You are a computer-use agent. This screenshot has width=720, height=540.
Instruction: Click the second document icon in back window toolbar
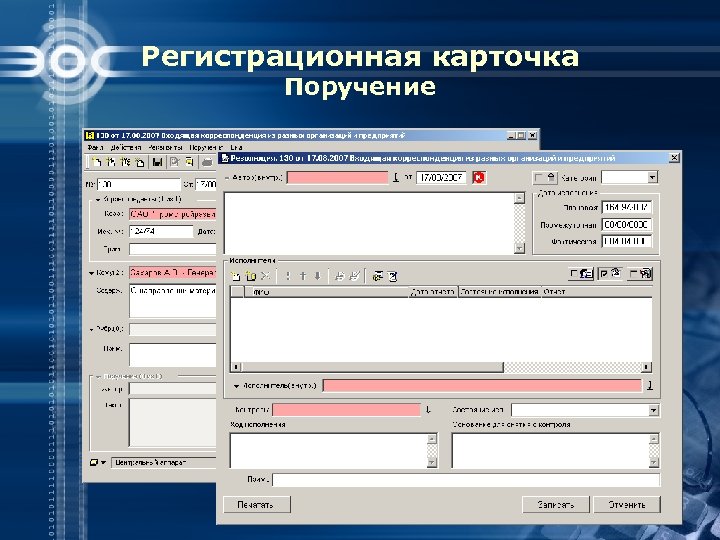111,162
